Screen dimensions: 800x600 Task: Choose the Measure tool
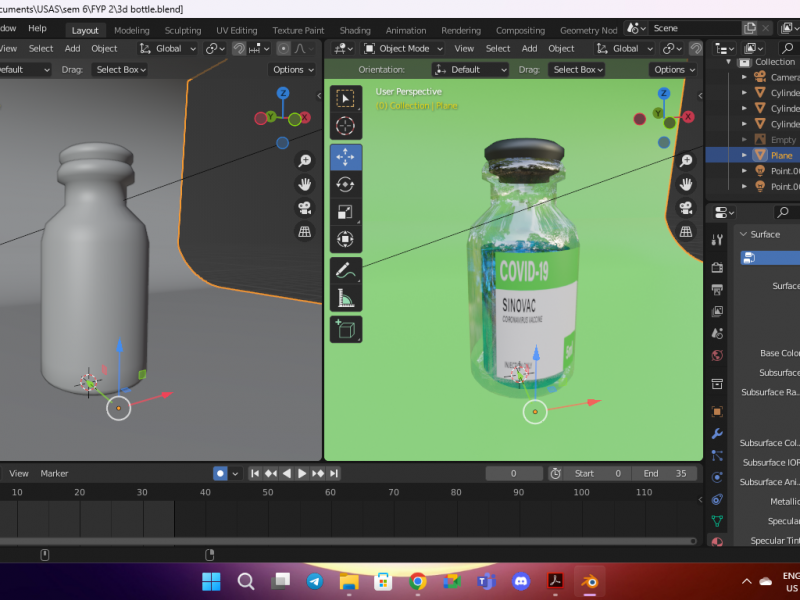pos(345,297)
